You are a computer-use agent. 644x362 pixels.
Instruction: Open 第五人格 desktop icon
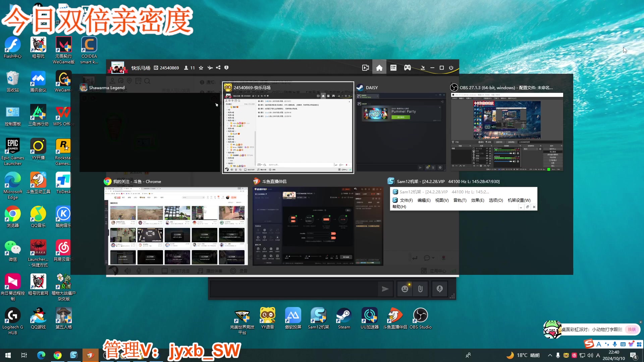(x=64, y=318)
